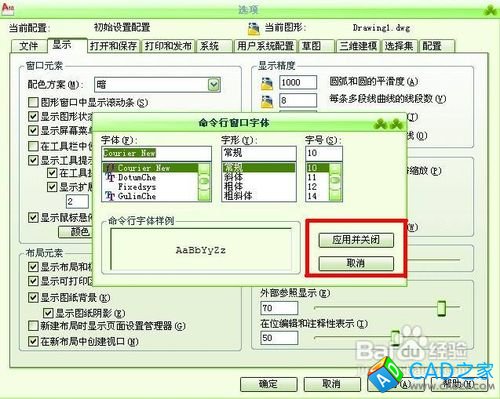Select 斜体 font style
Screen dimensions: 500x399
[259, 177]
